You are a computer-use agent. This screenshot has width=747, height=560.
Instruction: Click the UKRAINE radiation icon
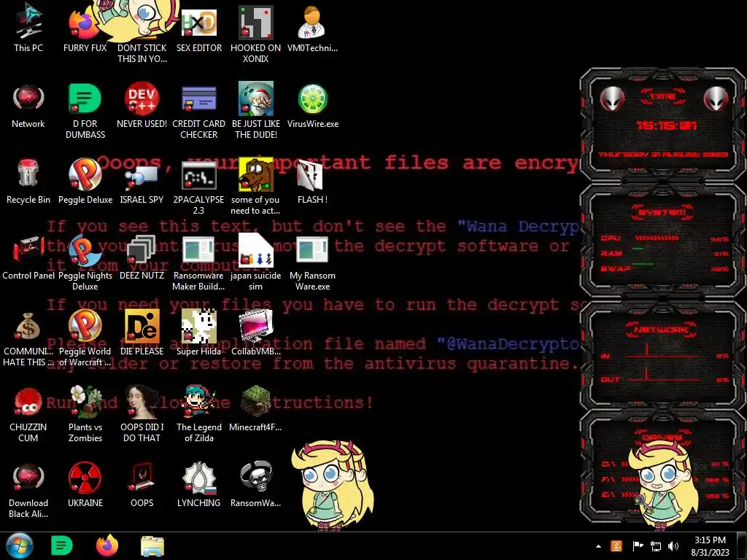[85, 485]
